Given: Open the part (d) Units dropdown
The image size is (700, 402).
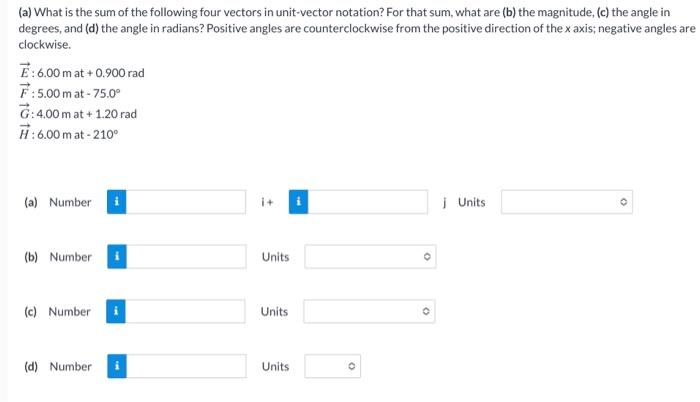Looking at the screenshot, I should pos(333,366).
